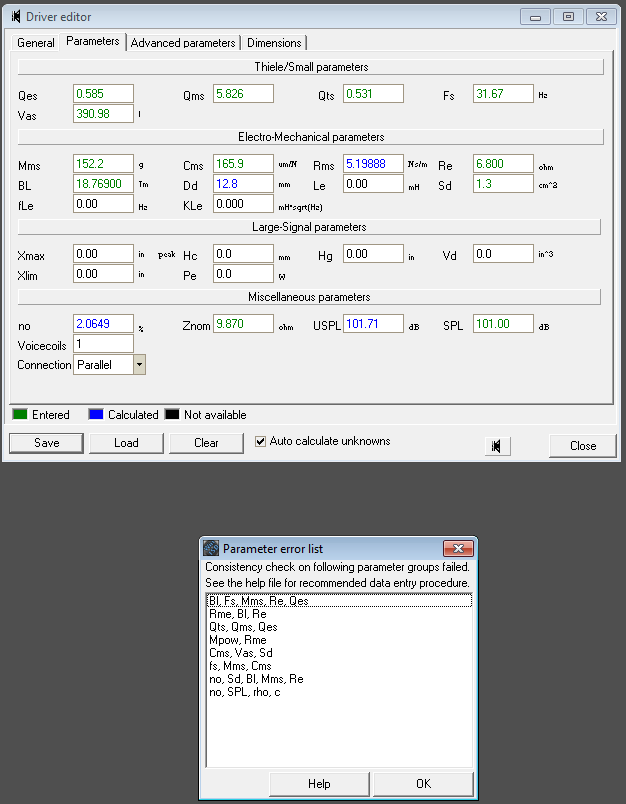Click the Re field showing 6.800
This screenshot has width=626, height=804.
tap(503, 164)
